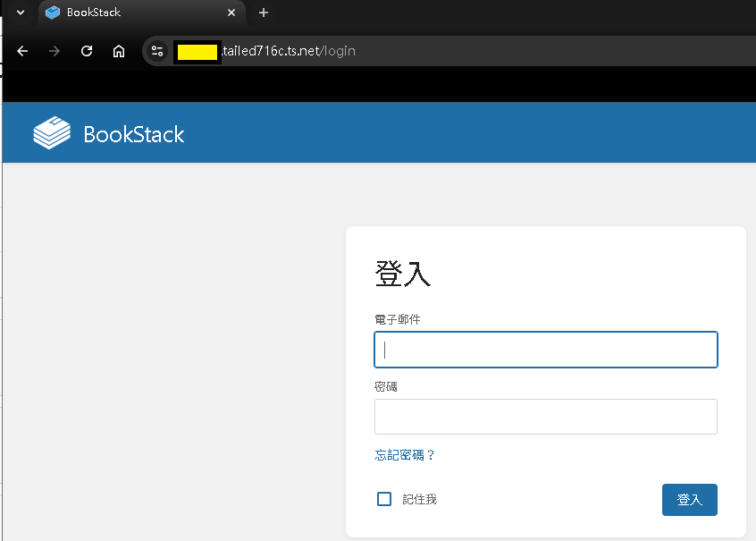Screen dimensions: 756x541
Task: Open the BookStack header title link
Action: click(133, 134)
